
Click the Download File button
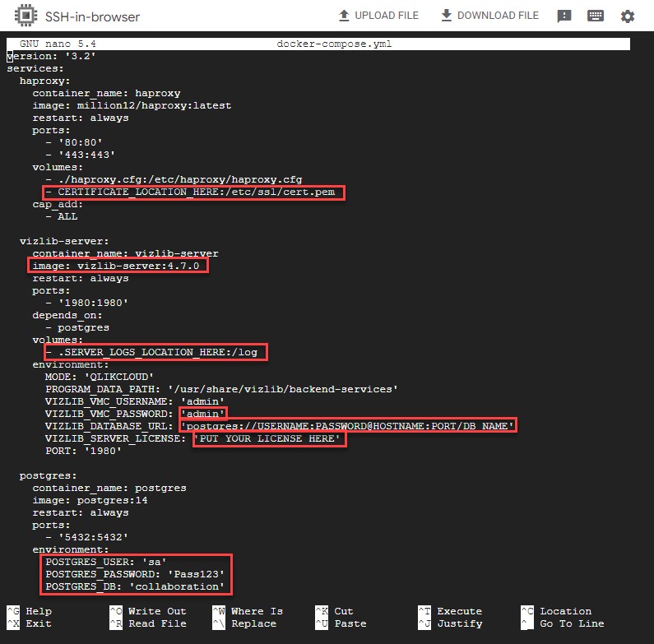pyautogui.click(x=490, y=16)
